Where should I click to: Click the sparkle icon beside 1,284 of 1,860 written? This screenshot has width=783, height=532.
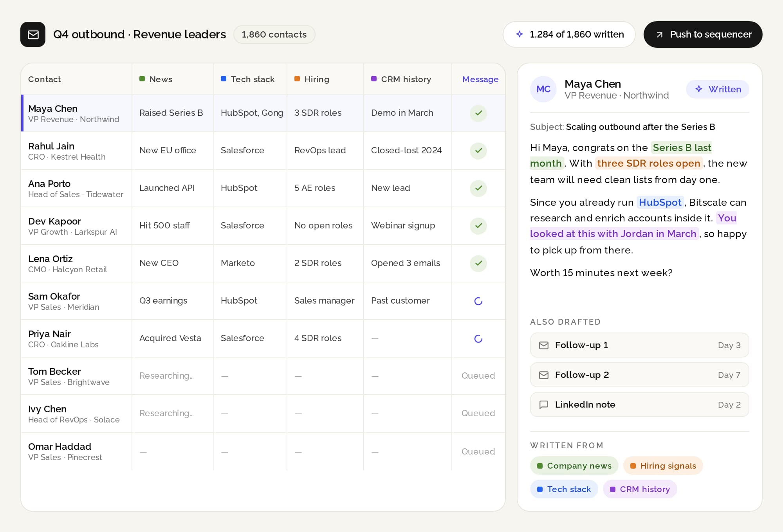coord(520,34)
